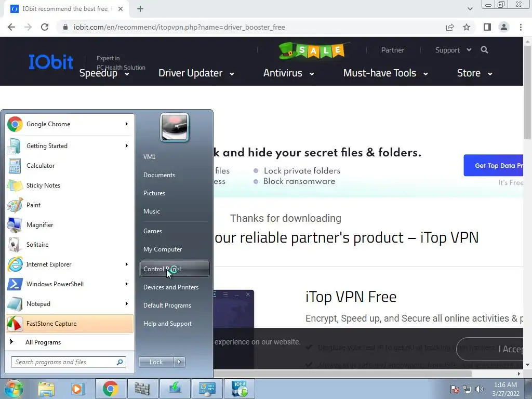This screenshot has width=532, height=399.
Task: Open My Computer from Start menu
Action: 163,249
